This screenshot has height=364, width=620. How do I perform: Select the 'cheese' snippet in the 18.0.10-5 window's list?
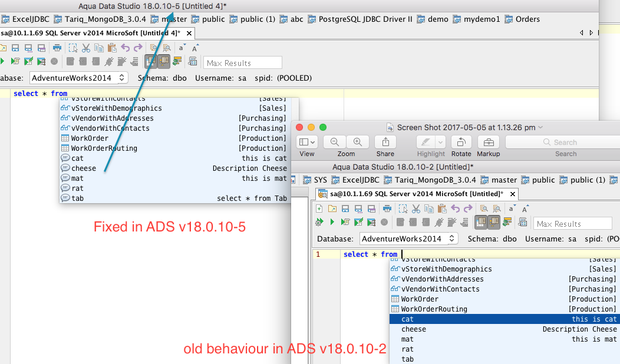(x=174, y=168)
